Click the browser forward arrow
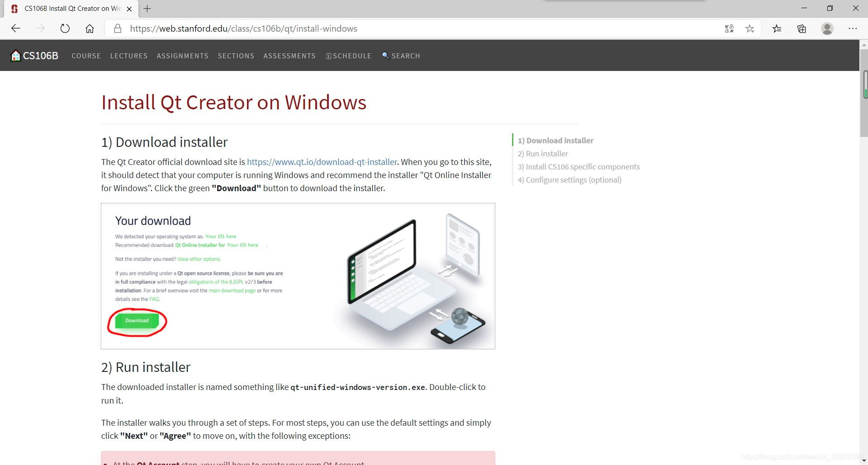Screen dimensions: 868x465 pyautogui.click(x=40, y=28)
